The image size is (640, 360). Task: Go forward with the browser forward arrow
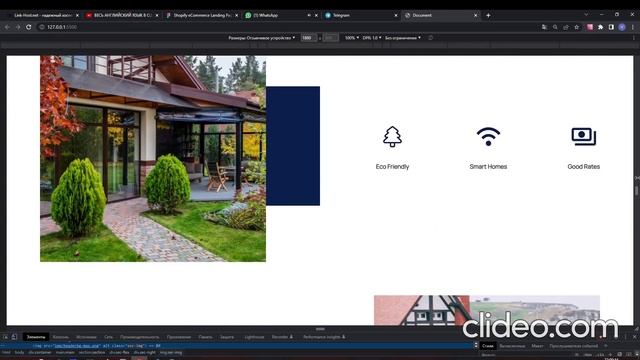click(18, 27)
